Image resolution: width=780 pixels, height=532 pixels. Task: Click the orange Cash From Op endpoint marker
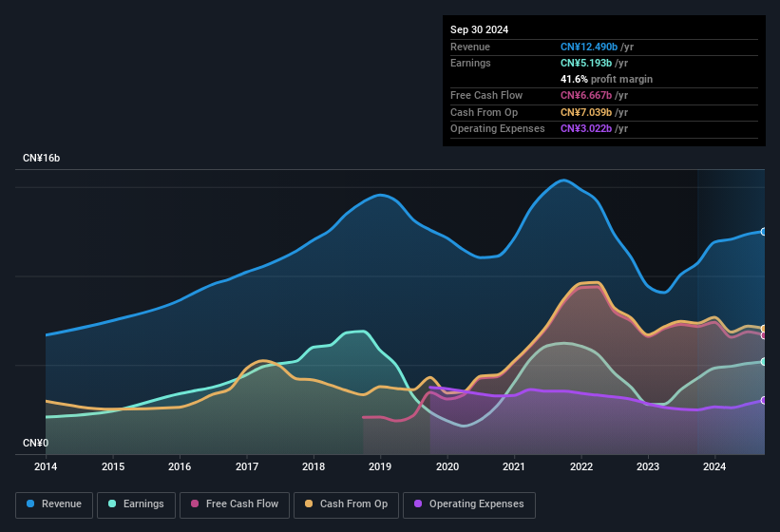click(x=764, y=329)
